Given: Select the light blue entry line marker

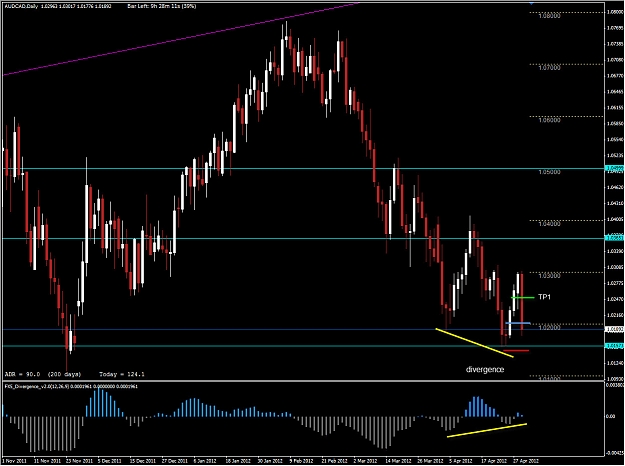Looking at the screenshot, I should pyautogui.click(x=518, y=323).
